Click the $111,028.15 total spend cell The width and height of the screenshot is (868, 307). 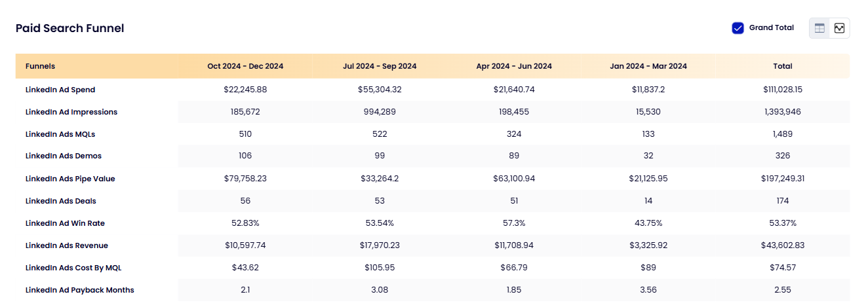click(783, 90)
